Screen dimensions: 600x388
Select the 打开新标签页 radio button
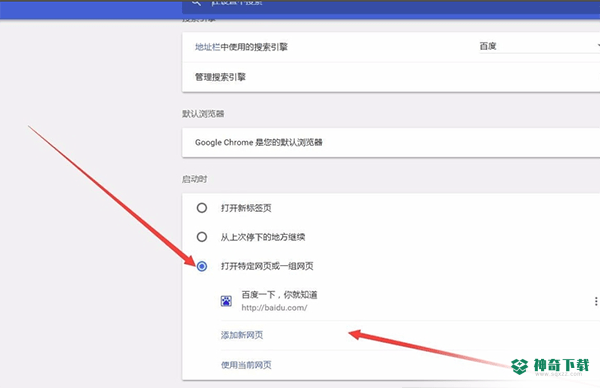pyautogui.click(x=202, y=208)
